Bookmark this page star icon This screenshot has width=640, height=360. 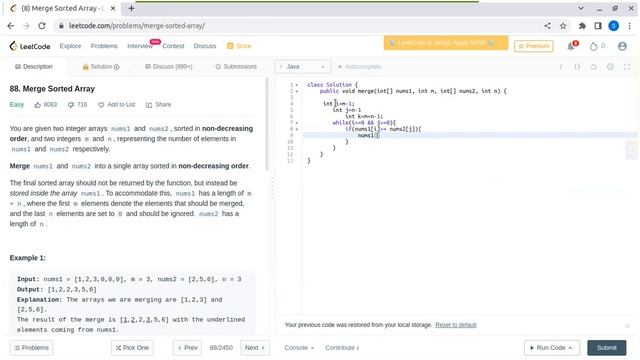pyautogui.click(x=563, y=26)
